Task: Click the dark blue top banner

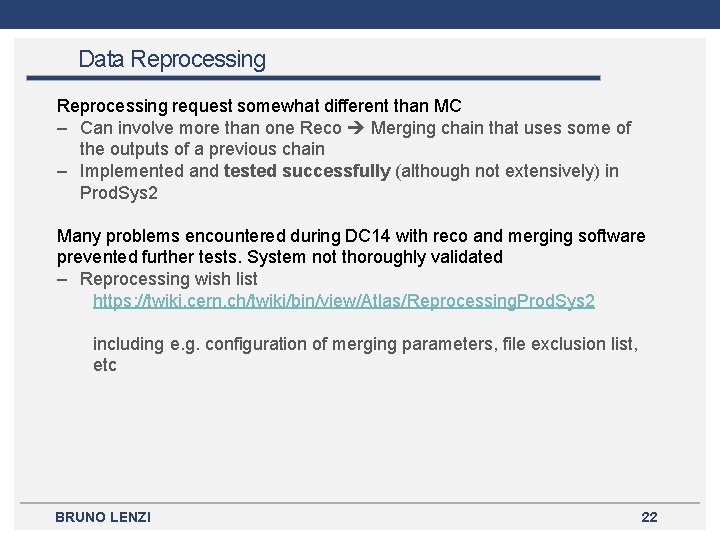Action: 360,14
